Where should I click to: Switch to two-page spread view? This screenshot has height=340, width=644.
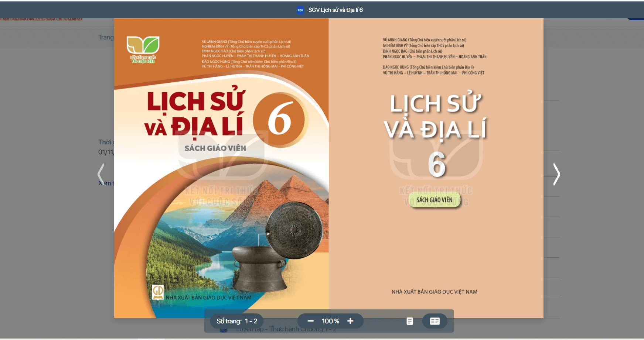click(435, 321)
